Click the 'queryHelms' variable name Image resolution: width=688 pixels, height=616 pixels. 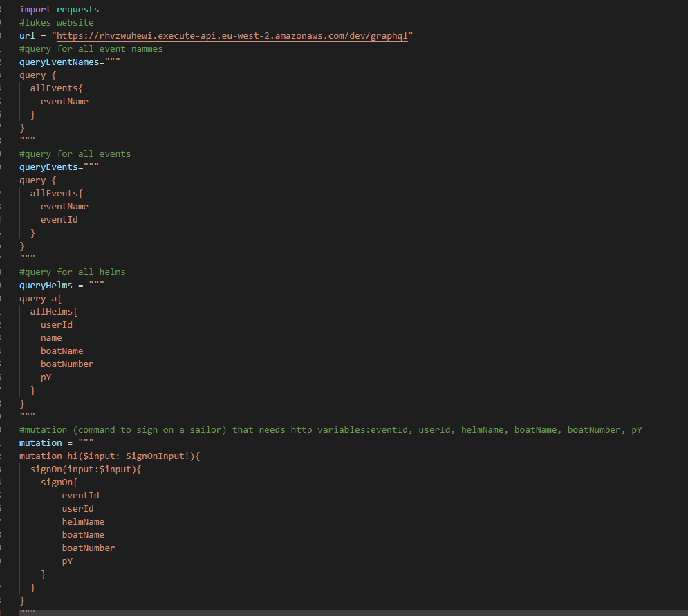[x=46, y=285]
